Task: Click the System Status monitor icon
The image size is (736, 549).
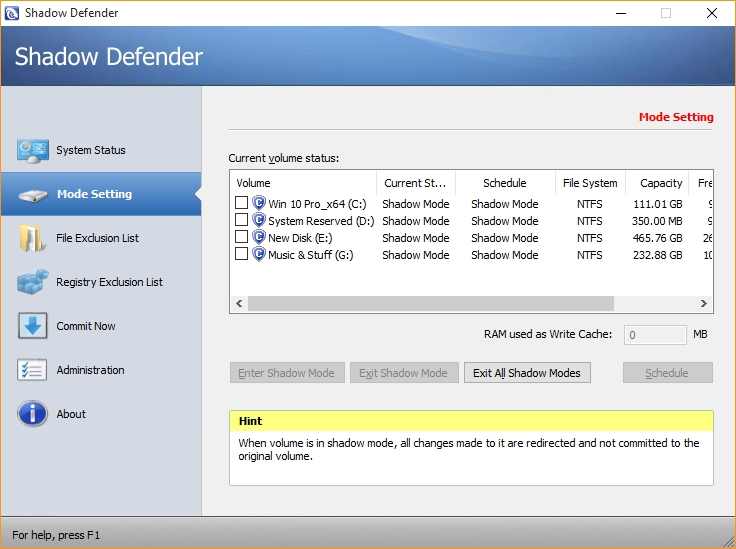Action: (x=33, y=151)
